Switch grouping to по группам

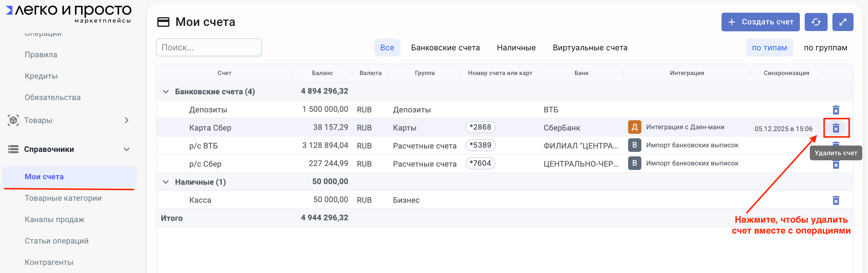coord(825,48)
